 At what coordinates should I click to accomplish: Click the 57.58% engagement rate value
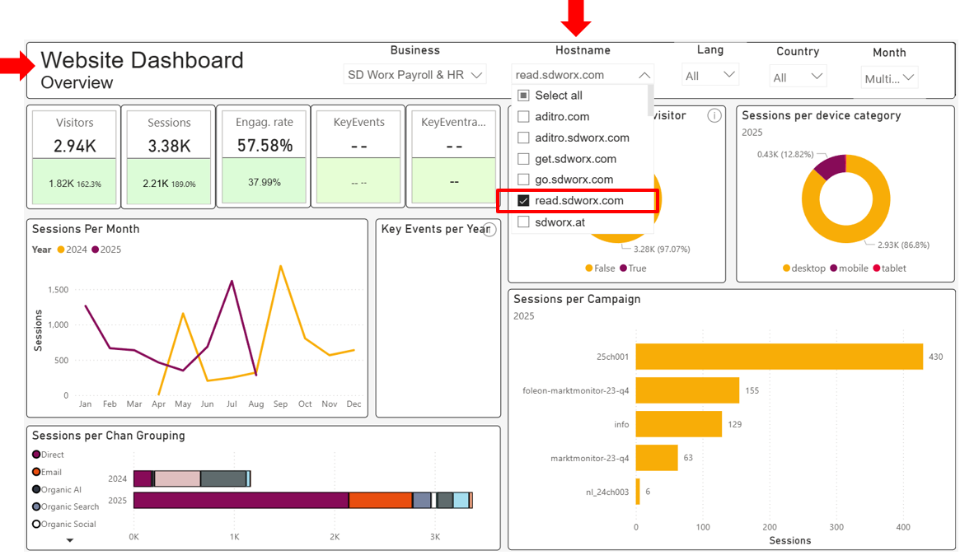coord(265,146)
